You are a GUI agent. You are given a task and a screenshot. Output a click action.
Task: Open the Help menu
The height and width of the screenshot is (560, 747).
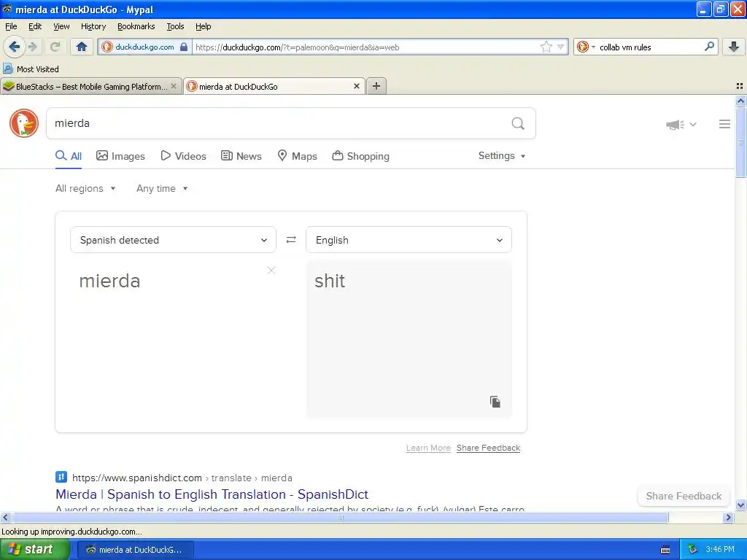coord(204,26)
